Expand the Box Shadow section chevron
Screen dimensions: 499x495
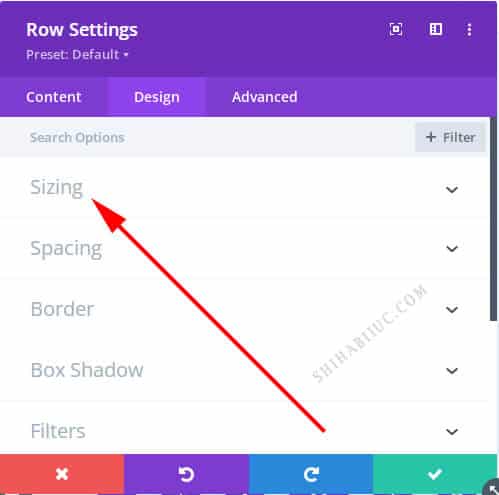[452, 370]
